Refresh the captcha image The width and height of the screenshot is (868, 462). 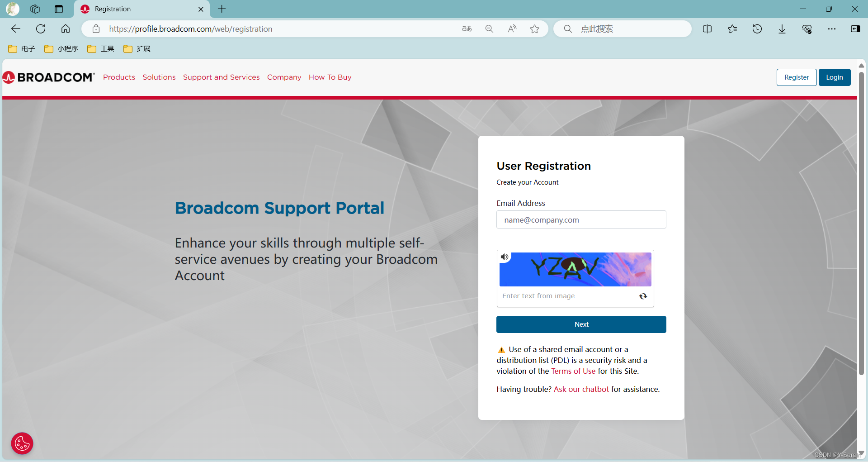[643, 296]
